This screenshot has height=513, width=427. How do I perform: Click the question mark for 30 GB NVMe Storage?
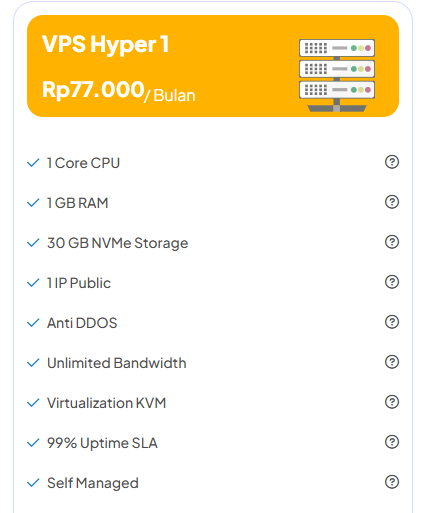392,242
